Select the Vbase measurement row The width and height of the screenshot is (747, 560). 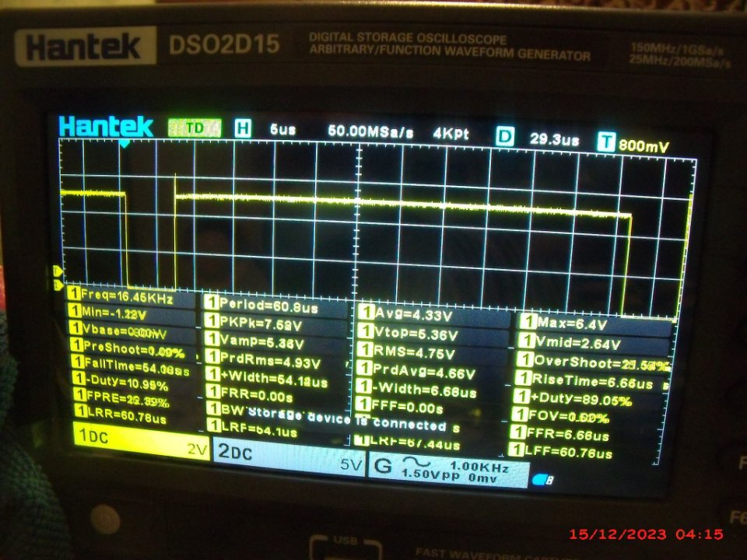coord(117,331)
